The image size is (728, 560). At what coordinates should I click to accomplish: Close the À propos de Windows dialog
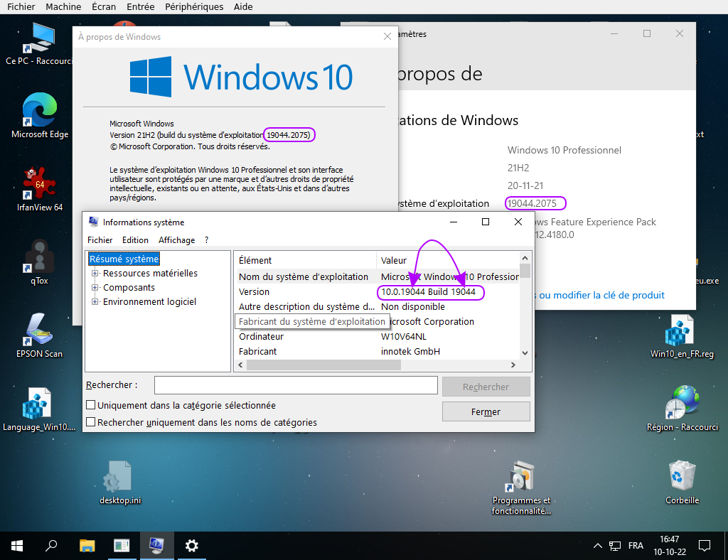pyautogui.click(x=387, y=36)
